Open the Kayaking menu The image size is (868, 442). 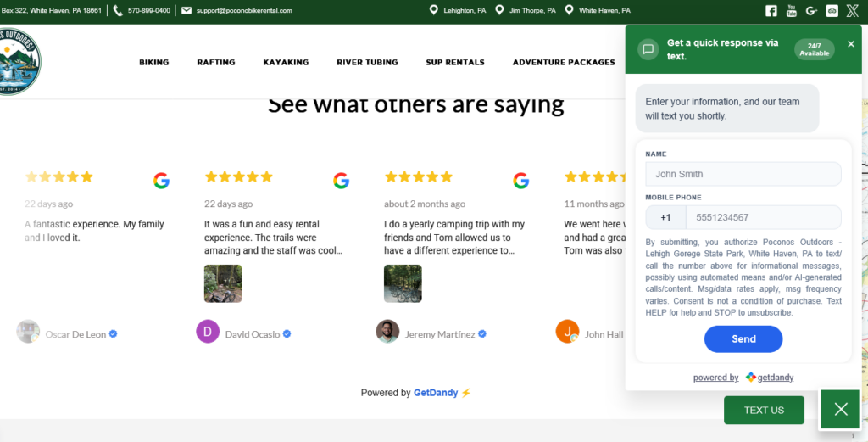point(286,63)
